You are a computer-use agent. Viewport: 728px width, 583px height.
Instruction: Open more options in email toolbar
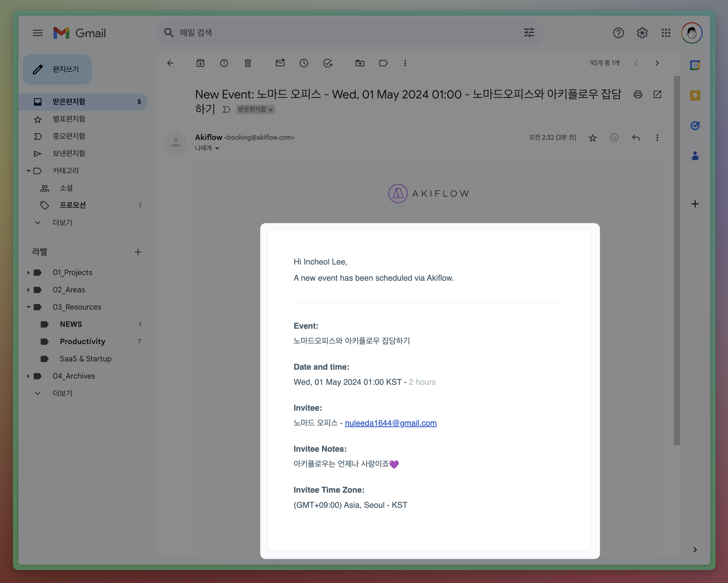click(x=405, y=63)
